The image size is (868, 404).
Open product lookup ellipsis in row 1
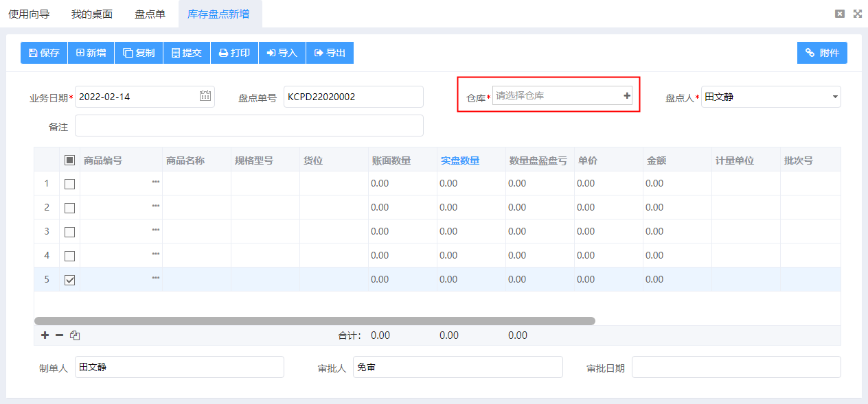point(156,181)
